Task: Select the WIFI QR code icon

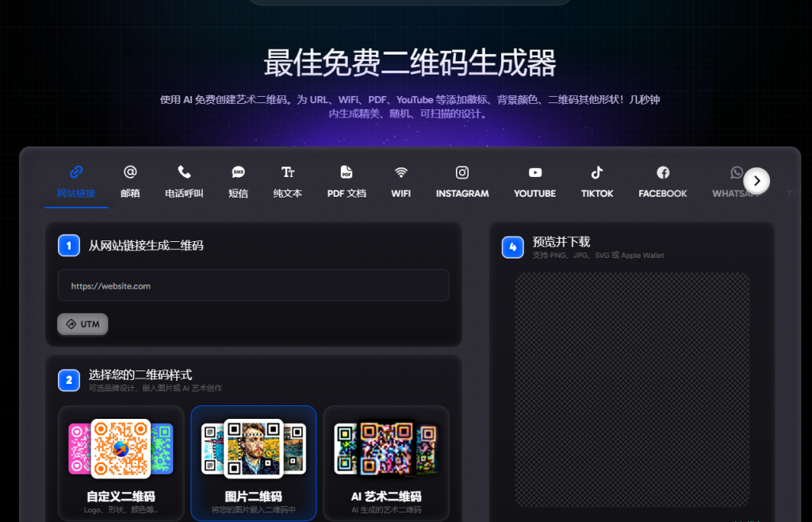Action: point(400,181)
